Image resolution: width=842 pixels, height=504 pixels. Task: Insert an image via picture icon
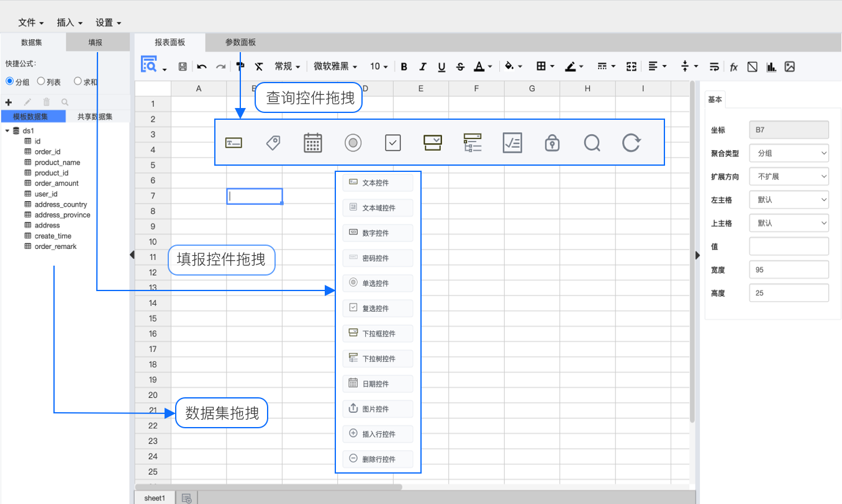(x=790, y=66)
